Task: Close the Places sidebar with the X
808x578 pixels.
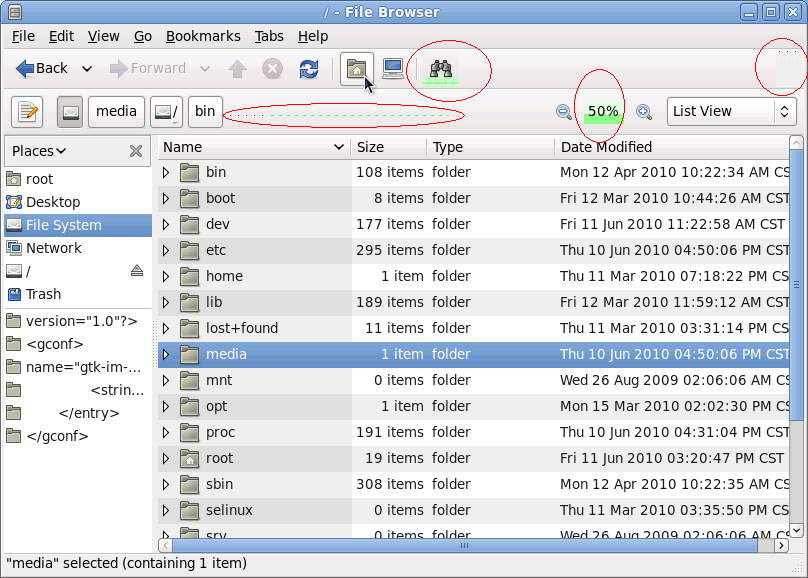Action: (x=136, y=151)
